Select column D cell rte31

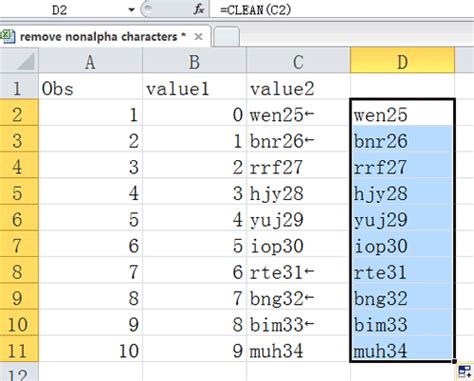tap(402, 270)
